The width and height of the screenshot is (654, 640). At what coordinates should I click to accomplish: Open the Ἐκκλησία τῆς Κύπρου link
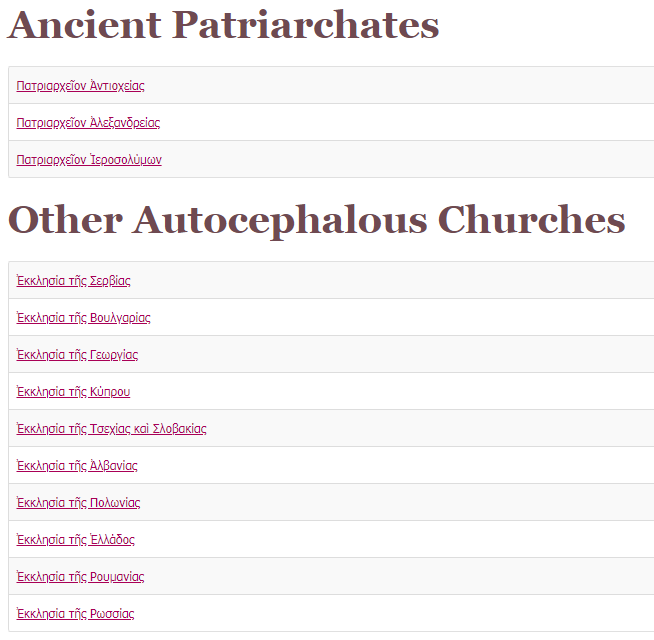73,392
